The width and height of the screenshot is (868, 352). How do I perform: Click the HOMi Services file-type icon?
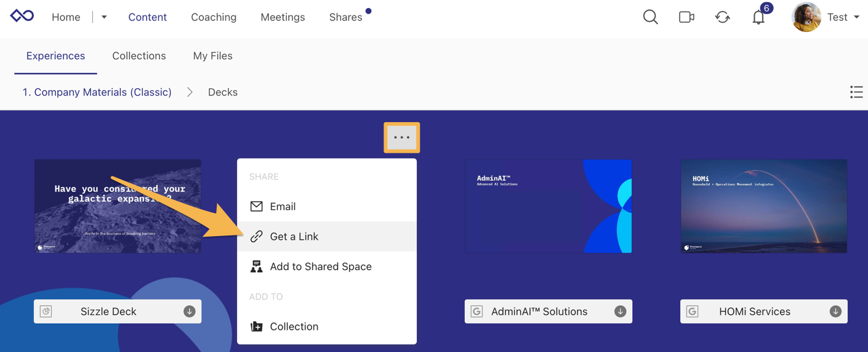click(692, 311)
